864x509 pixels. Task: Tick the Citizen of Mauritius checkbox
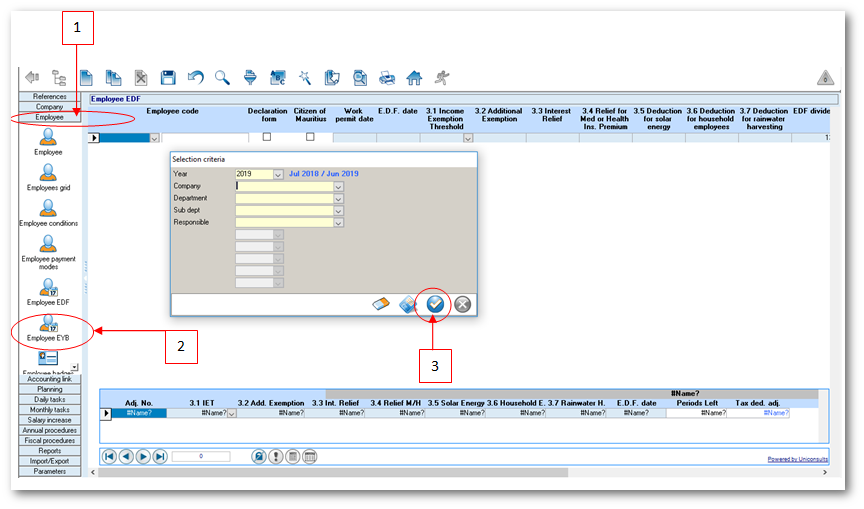[310, 137]
